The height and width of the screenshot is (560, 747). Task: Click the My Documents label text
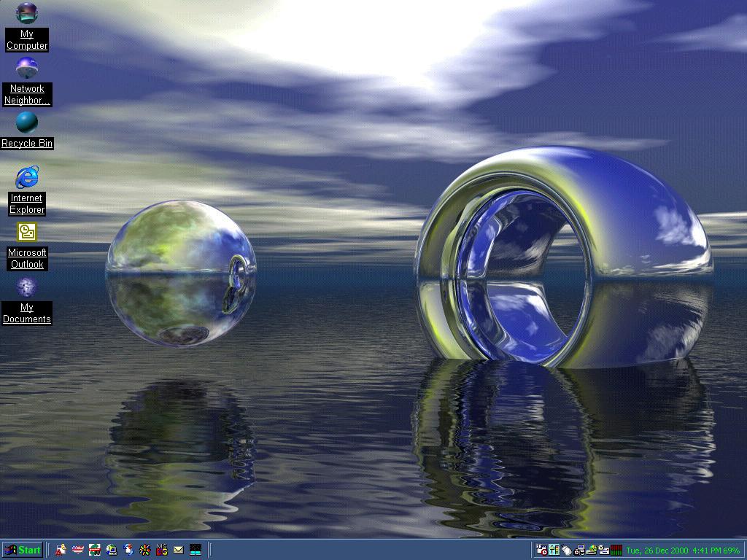click(x=27, y=314)
